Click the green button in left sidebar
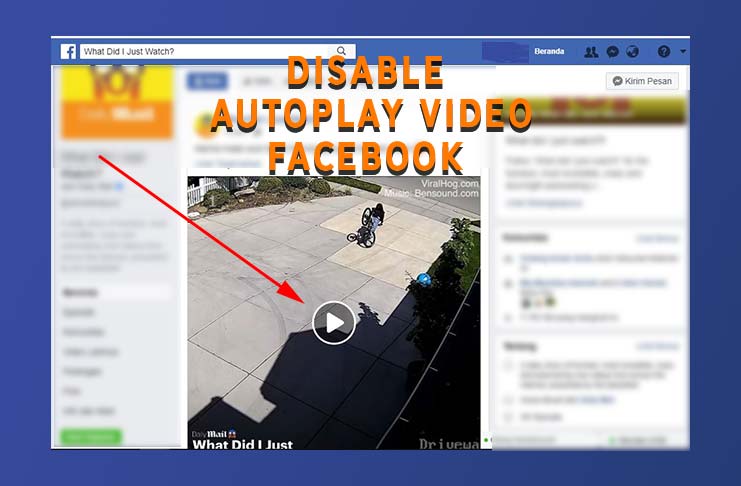Viewport: 741px width, 486px height. (91, 437)
